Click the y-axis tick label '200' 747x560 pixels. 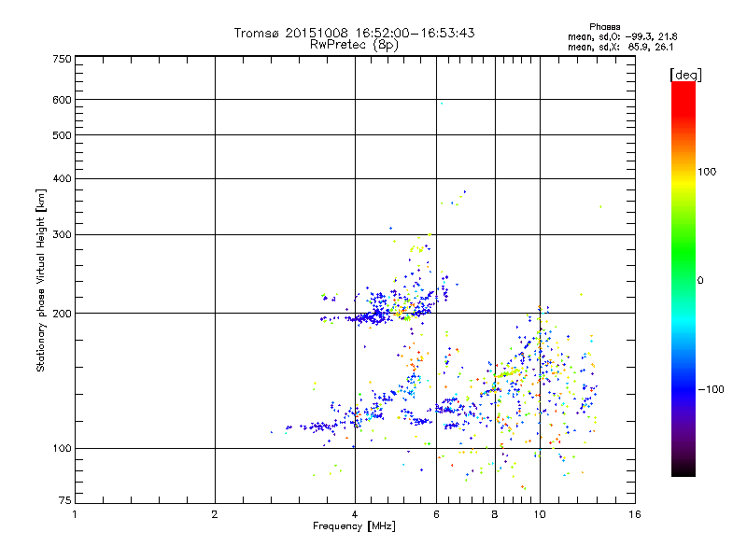pos(62,314)
